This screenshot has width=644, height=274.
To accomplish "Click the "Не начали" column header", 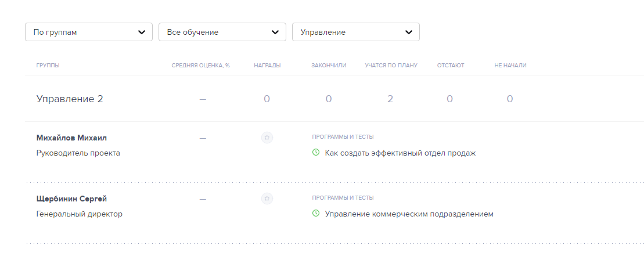I will (510, 66).
